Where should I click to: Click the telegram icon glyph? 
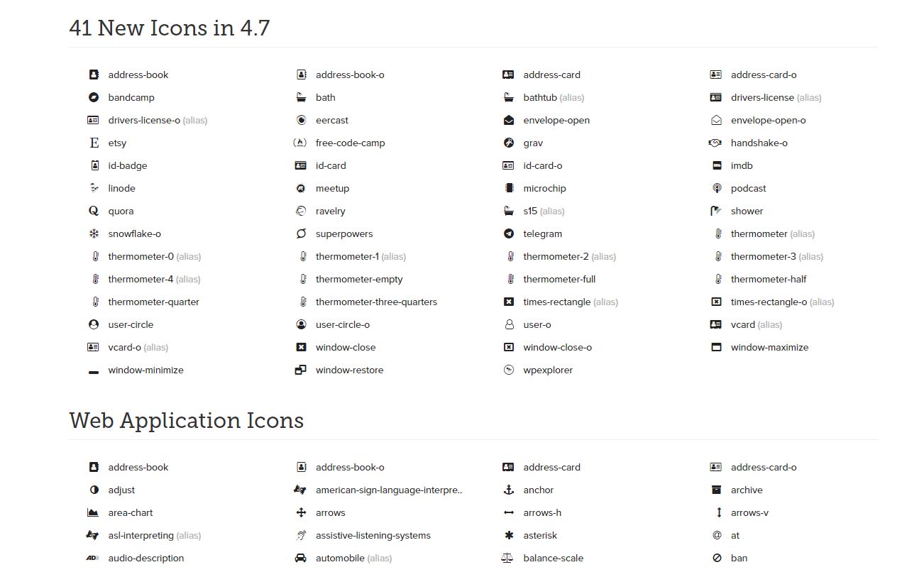tap(508, 233)
